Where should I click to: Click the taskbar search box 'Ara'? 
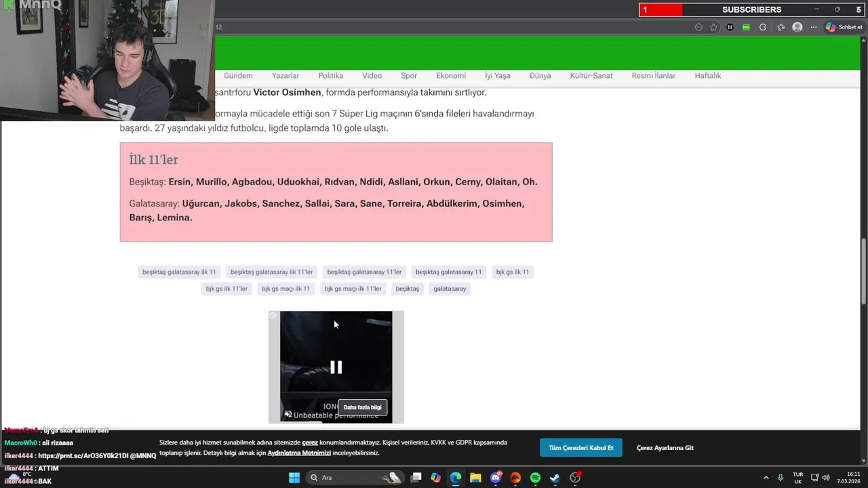point(355,478)
